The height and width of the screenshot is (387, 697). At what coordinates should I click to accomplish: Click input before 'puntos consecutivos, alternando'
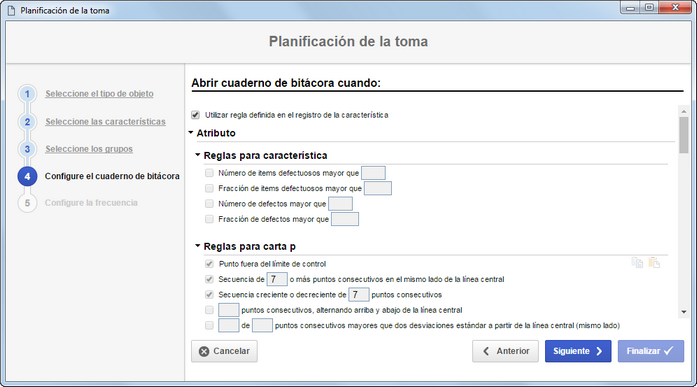tap(228, 310)
